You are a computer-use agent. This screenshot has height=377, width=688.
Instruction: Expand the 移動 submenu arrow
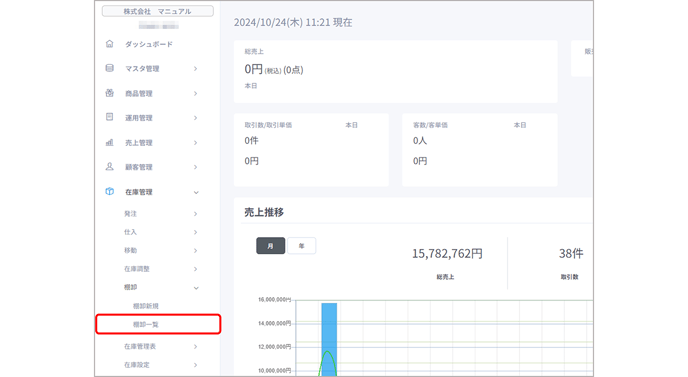(196, 251)
